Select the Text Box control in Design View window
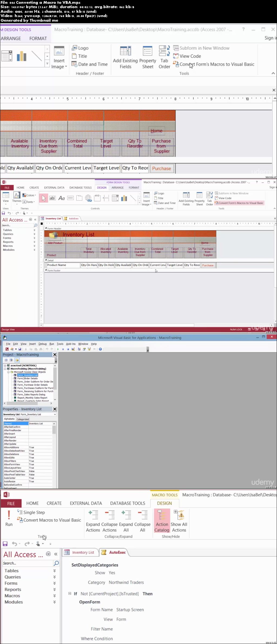 coord(52,198)
